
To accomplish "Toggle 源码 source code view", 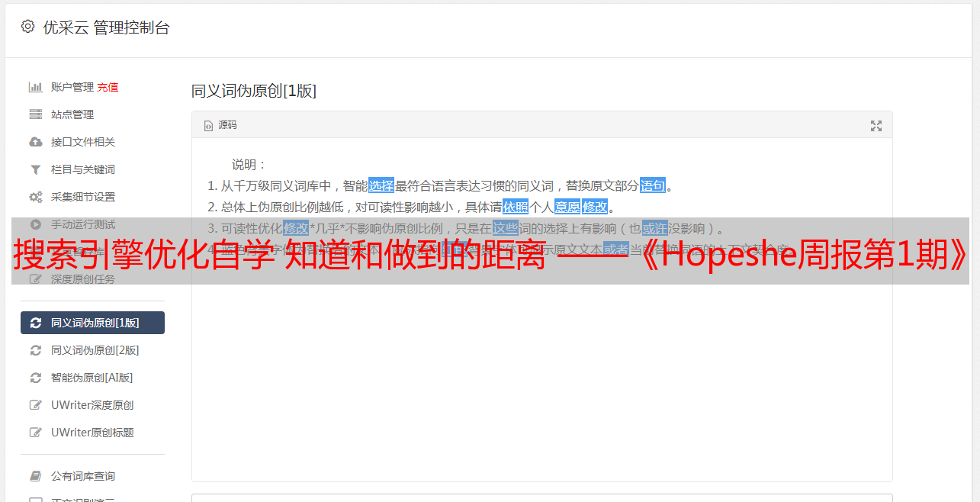I will (x=220, y=125).
